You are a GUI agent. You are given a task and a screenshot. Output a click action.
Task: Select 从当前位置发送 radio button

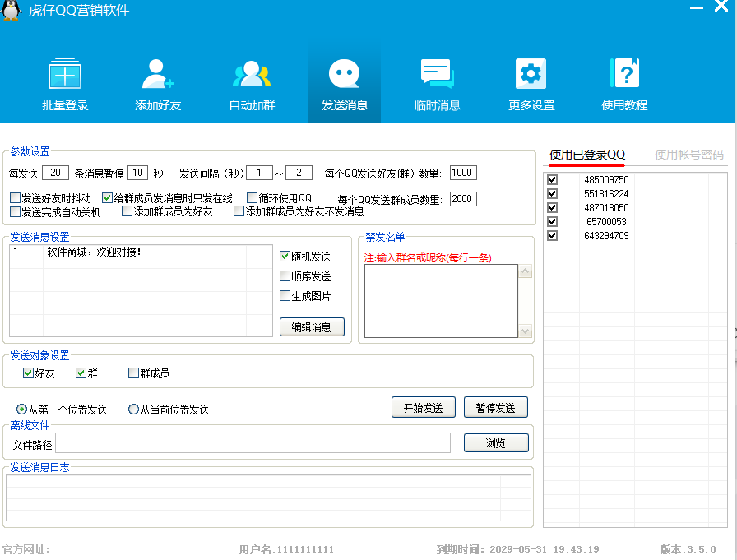[133, 410]
